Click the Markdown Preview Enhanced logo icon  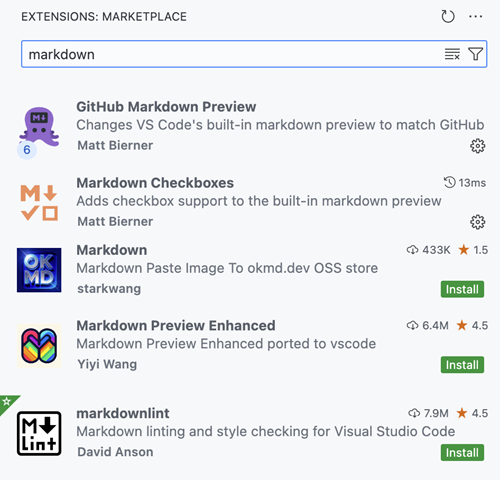[39, 346]
